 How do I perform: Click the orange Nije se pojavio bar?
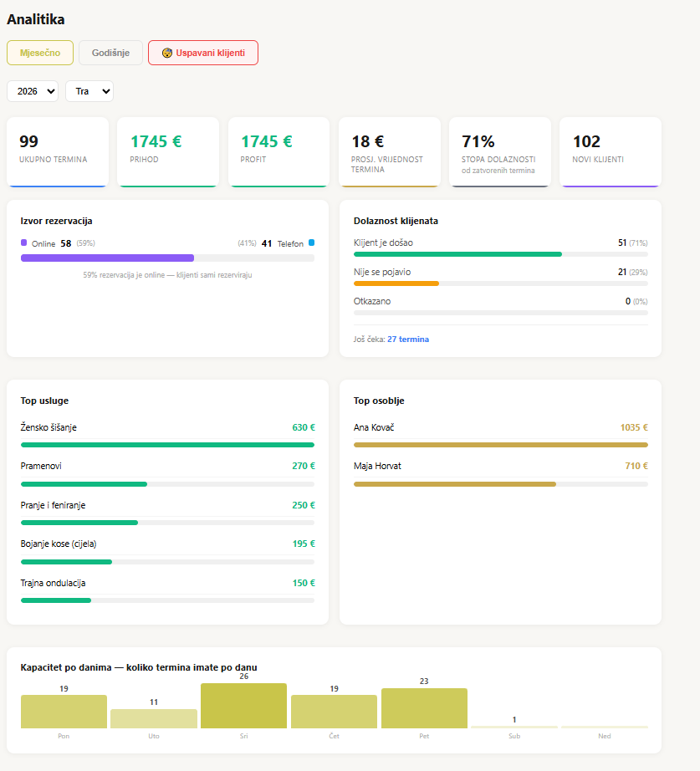click(x=396, y=283)
